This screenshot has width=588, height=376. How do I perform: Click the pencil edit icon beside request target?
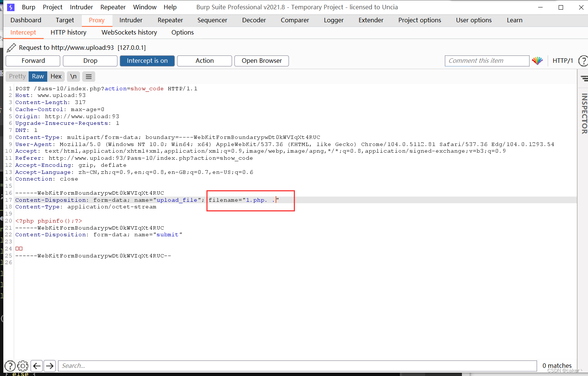12,48
